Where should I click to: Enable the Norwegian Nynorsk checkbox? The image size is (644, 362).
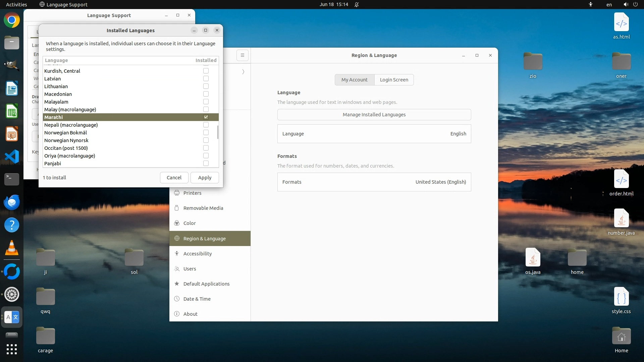coord(206,140)
